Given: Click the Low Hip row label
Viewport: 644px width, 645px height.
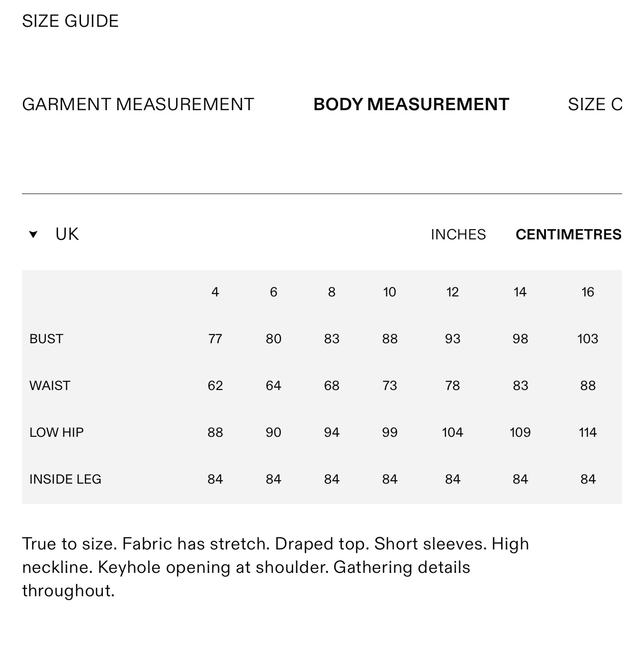Looking at the screenshot, I should click(57, 432).
